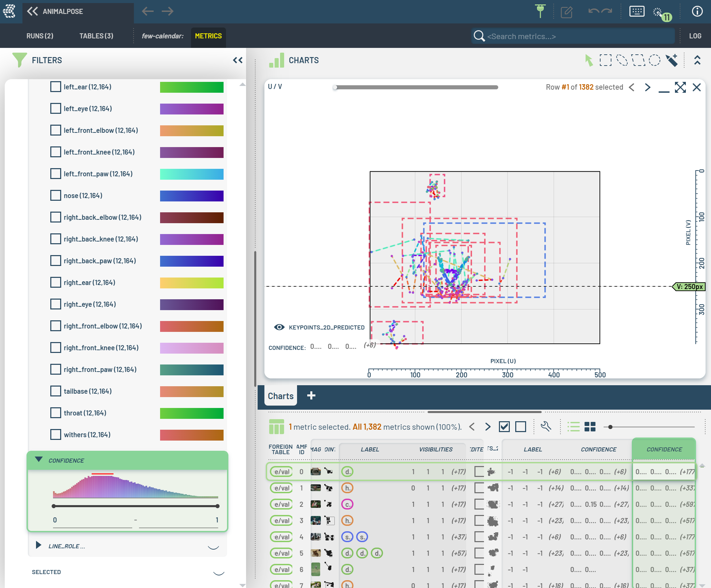Toggle KEYPOINTS_2D_PREDICTED visibility eye
The width and height of the screenshot is (711, 588).
click(279, 327)
